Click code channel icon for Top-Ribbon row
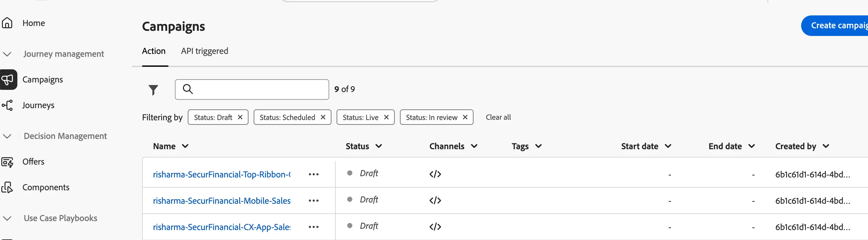868x240 pixels. pos(435,174)
